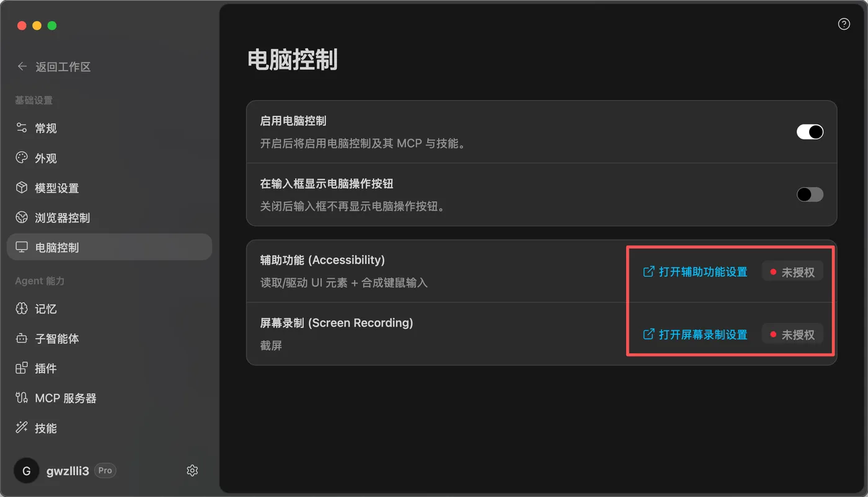This screenshot has height=497, width=868.
Task: Click 打开辅助功能设置 link
Action: pyautogui.click(x=695, y=272)
